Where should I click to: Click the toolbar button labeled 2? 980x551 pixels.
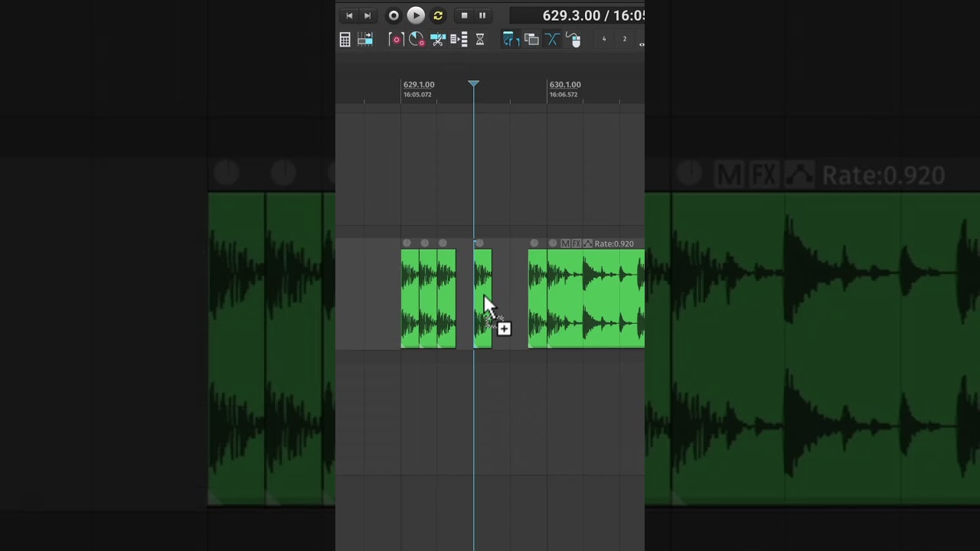624,39
